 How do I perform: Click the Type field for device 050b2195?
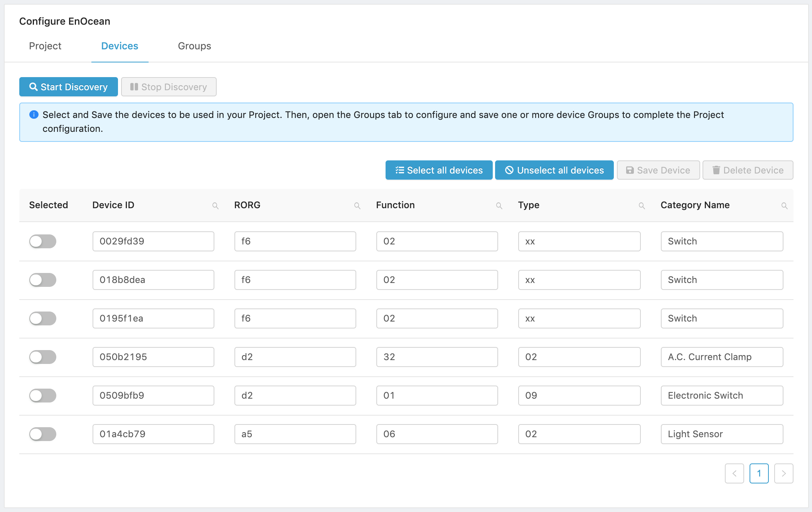click(580, 357)
